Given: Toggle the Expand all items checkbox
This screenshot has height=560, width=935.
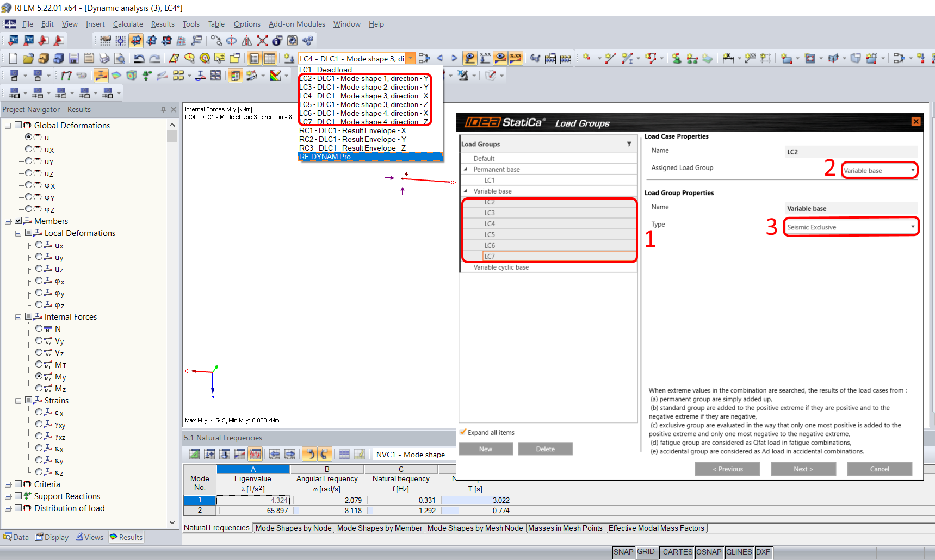Looking at the screenshot, I should click(x=463, y=432).
